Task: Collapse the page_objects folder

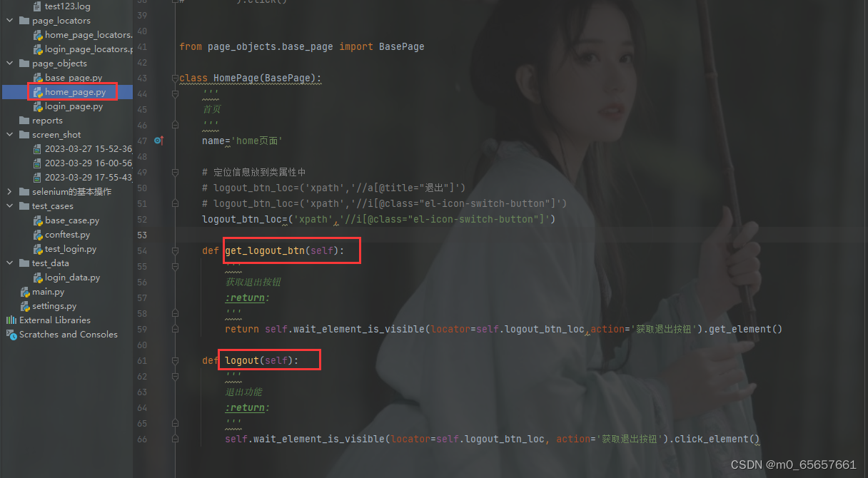Action: [10, 63]
